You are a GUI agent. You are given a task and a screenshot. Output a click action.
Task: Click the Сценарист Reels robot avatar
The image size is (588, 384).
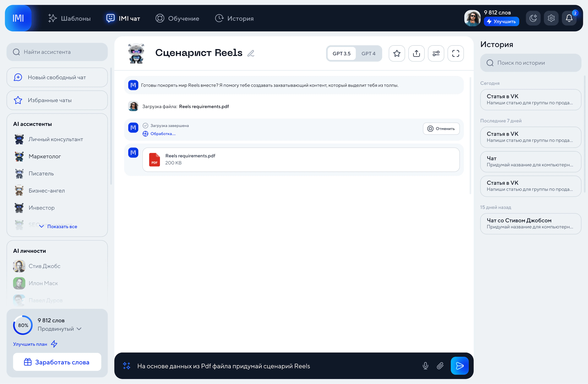coord(136,53)
